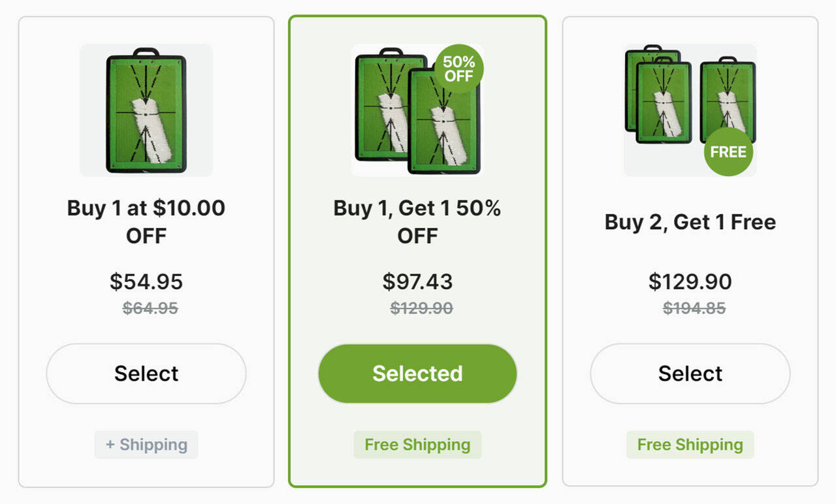Click the green Selected button
Image resolution: width=836 pixels, height=504 pixels.
[417, 373]
